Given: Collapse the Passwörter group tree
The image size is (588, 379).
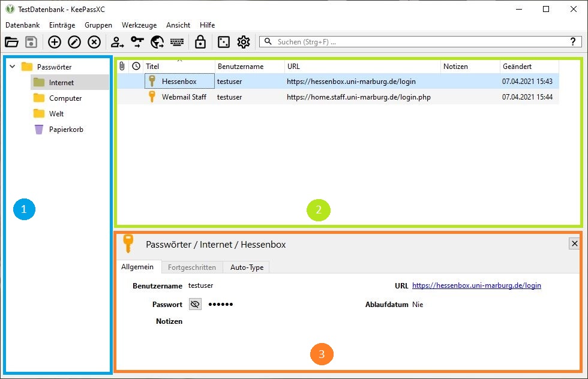Looking at the screenshot, I should pyautogui.click(x=13, y=67).
